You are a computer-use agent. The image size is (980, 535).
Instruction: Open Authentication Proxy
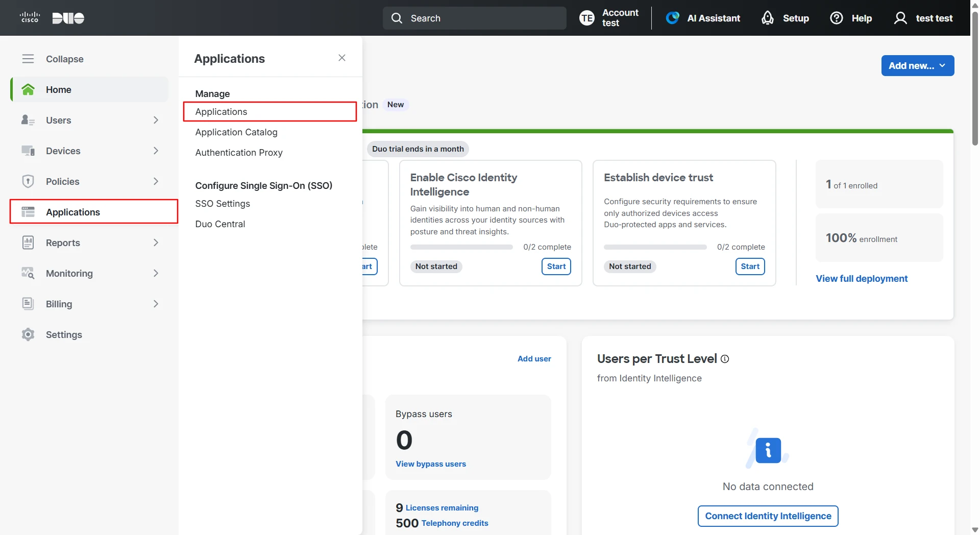[x=239, y=153]
